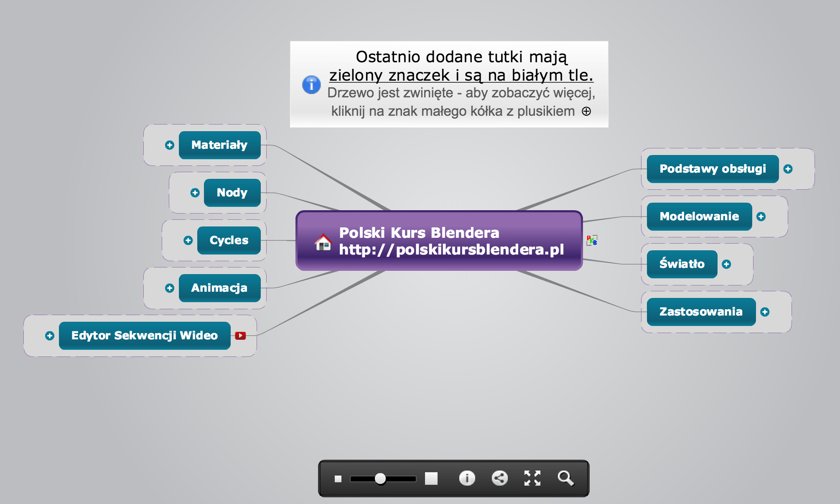Open the red video icon beside Edytor Sekwencji Wideo
The image size is (840, 504).
click(240, 336)
